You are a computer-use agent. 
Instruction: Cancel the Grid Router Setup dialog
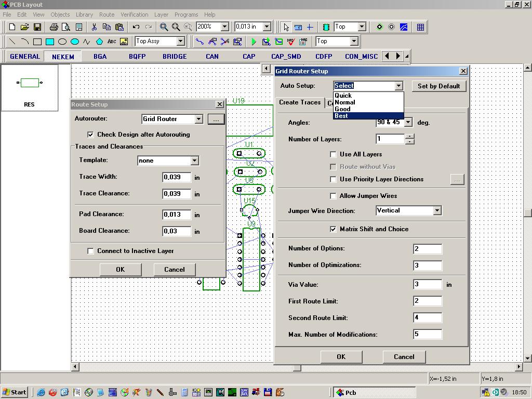[404, 357]
